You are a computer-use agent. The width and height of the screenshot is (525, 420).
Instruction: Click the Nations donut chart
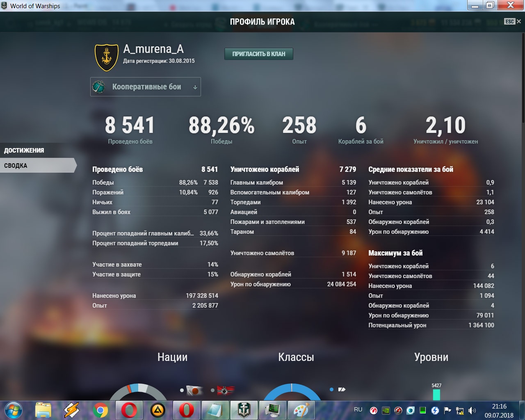point(138,392)
